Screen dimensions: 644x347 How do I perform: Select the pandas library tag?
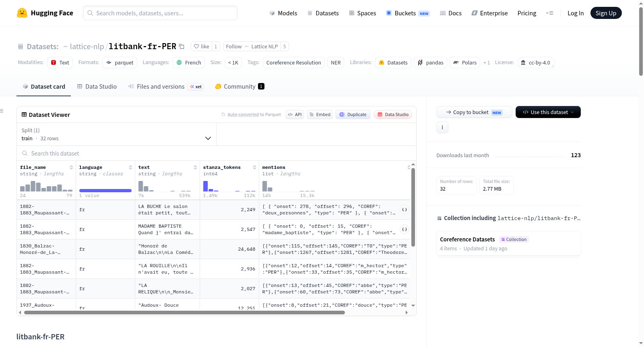431,62
